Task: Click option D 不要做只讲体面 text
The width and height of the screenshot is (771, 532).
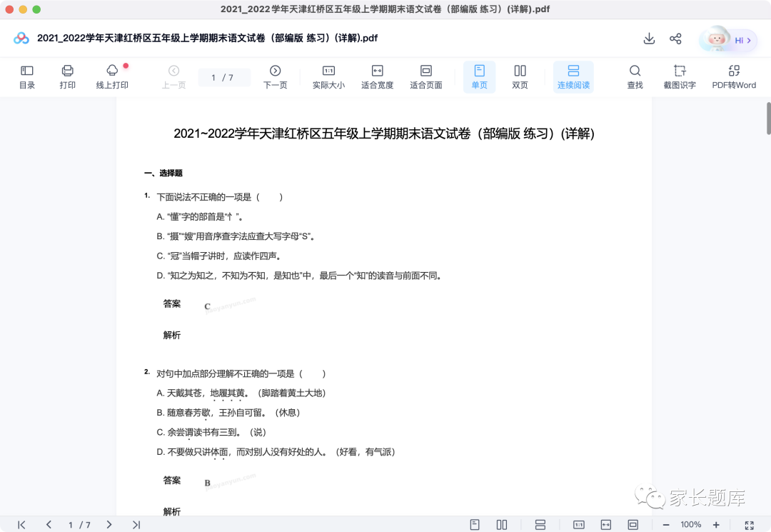Action: click(276, 452)
